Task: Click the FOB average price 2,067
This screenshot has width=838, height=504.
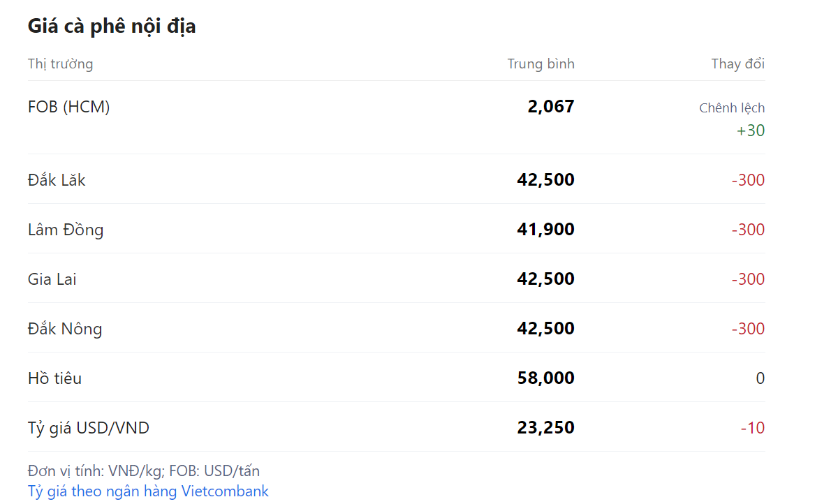Action: pos(551,107)
